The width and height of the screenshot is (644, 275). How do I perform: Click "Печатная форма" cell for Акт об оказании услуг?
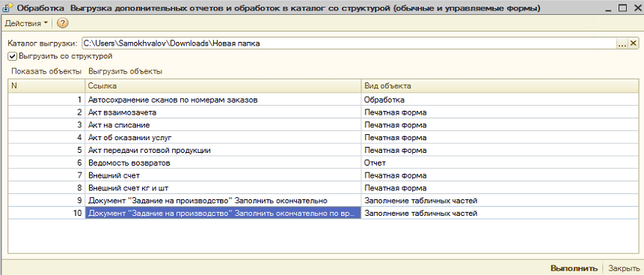pos(500,138)
